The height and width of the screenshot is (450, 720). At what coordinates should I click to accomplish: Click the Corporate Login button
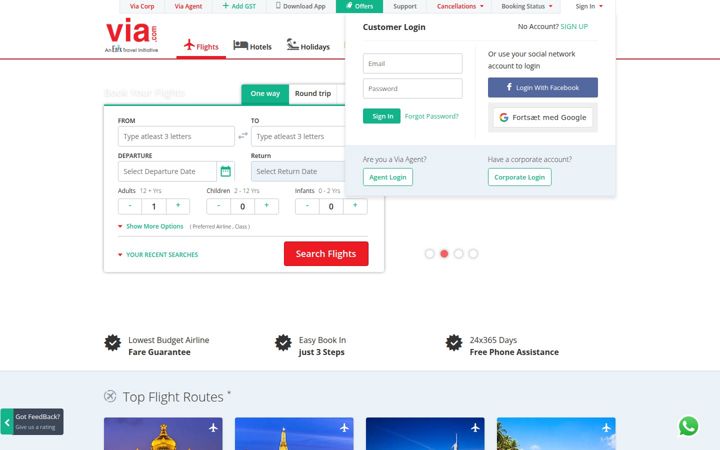[x=519, y=177]
